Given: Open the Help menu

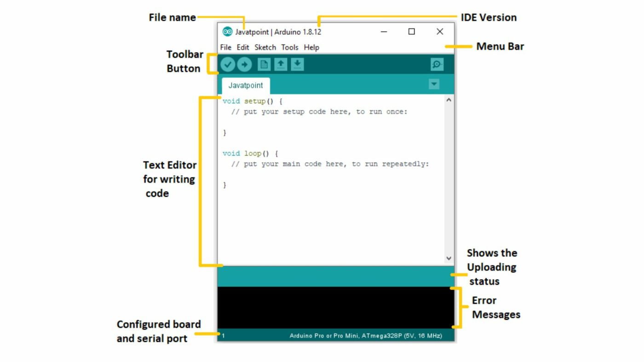Looking at the screenshot, I should click(311, 47).
